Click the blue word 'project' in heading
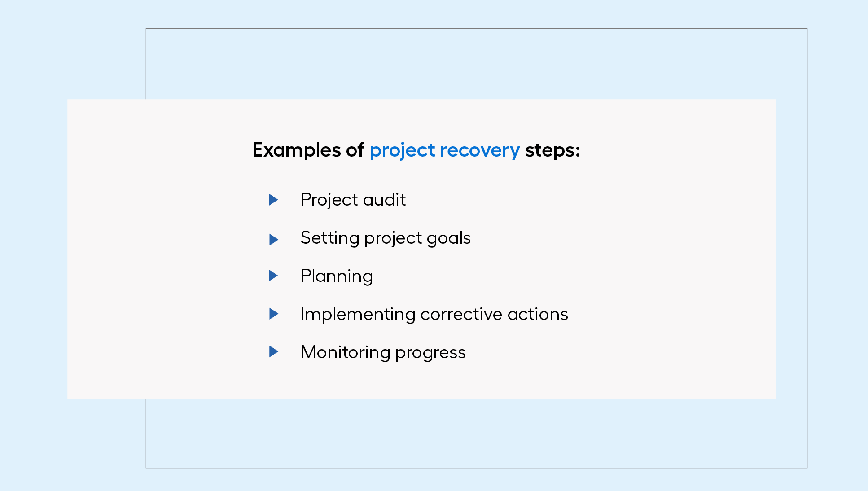Viewport: 868px width, 491px height. (403, 150)
